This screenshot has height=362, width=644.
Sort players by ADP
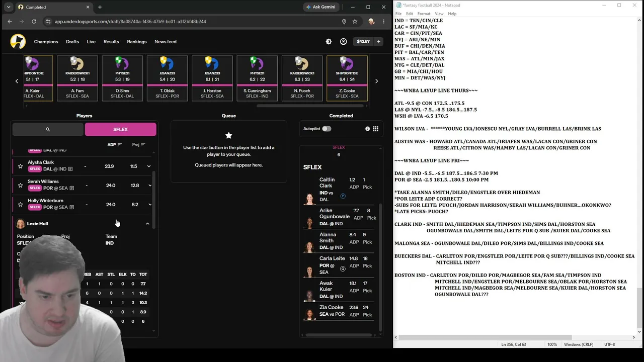tap(115, 145)
